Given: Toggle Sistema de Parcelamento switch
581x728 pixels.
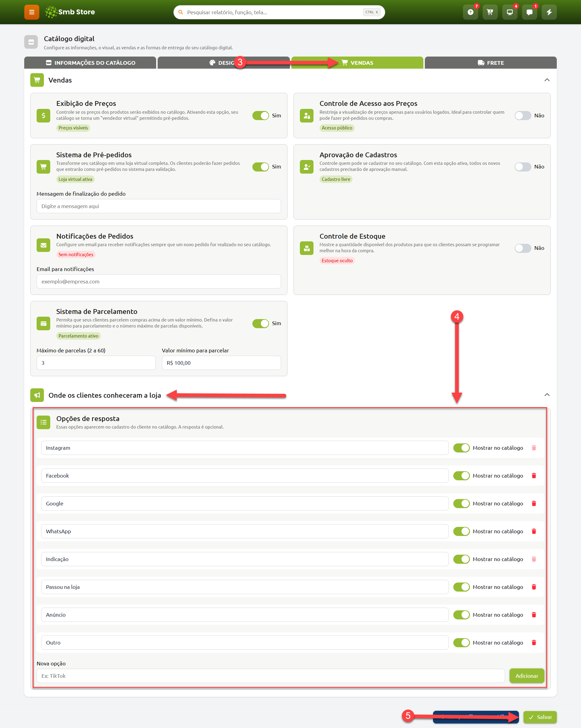Looking at the screenshot, I should tap(261, 324).
